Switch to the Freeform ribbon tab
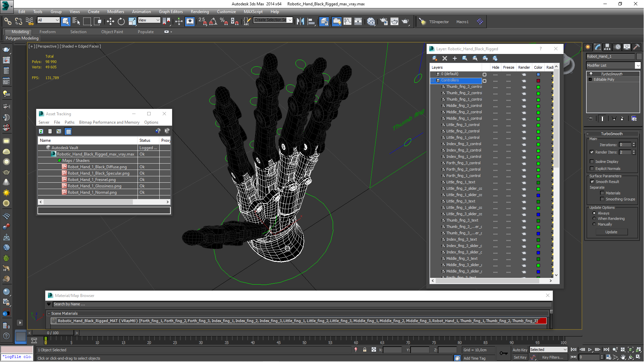The width and height of the screenshot is (644, 362). pyautogui.click(x=47, y=32)
